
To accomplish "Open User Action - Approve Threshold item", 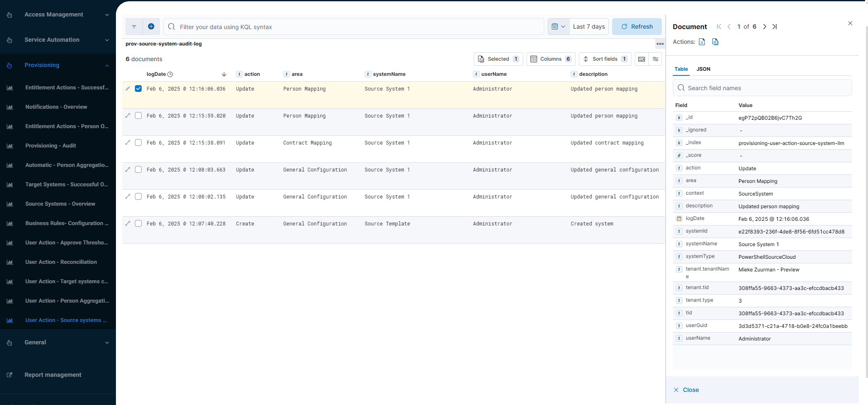I will [67, 242].
